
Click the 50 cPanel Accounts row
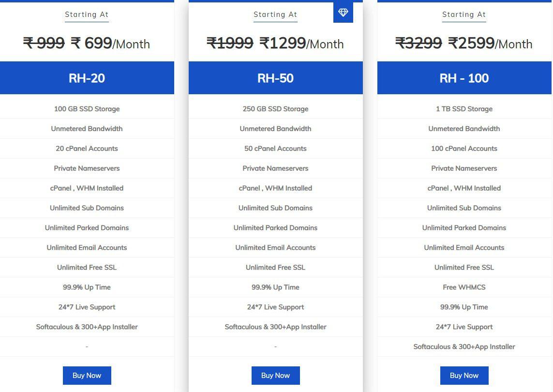[275, 148]
